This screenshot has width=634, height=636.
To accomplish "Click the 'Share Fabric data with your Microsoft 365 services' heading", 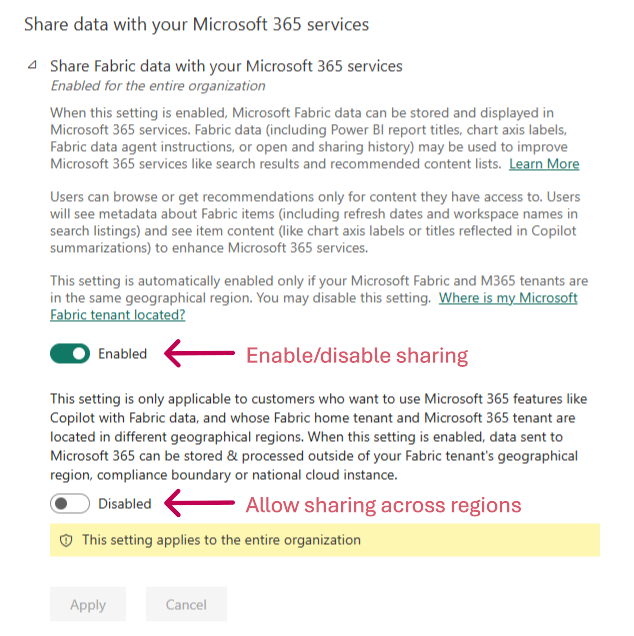I will pos(226,66).
